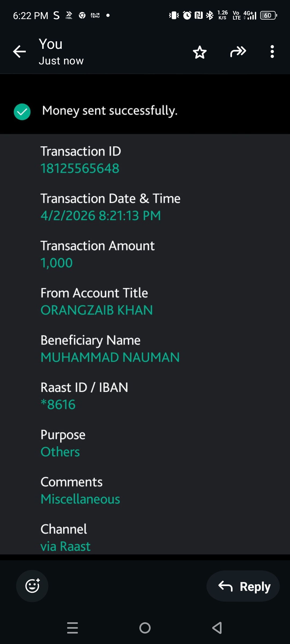Tap the sender name You header

click(x=51, y=44)
